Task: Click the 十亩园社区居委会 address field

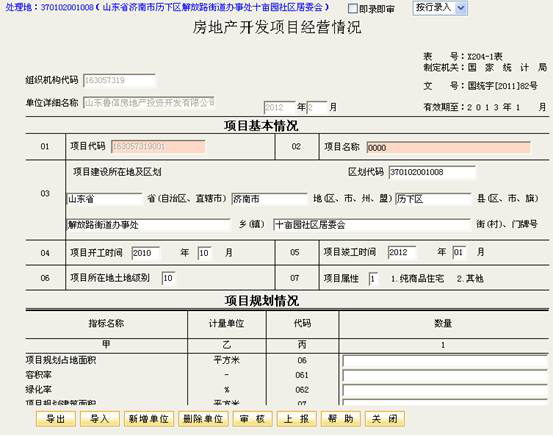Action: (372, 225)
